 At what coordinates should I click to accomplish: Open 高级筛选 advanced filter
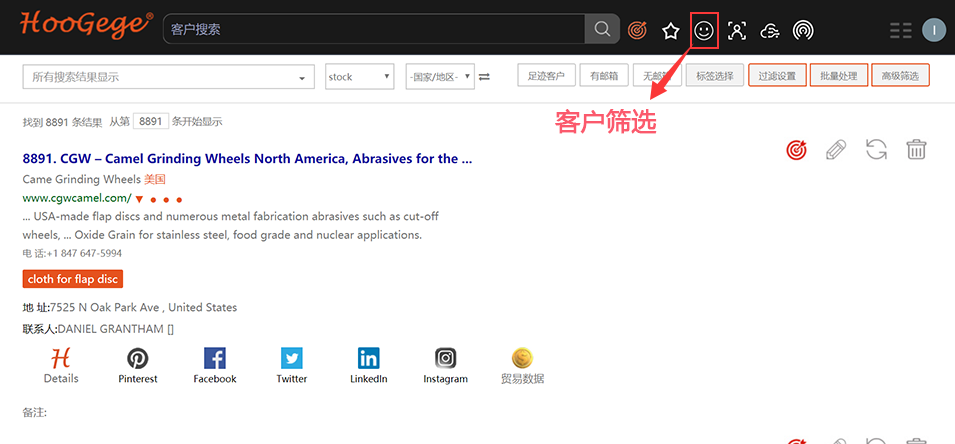pyautogui.click(x=900, y=76)
